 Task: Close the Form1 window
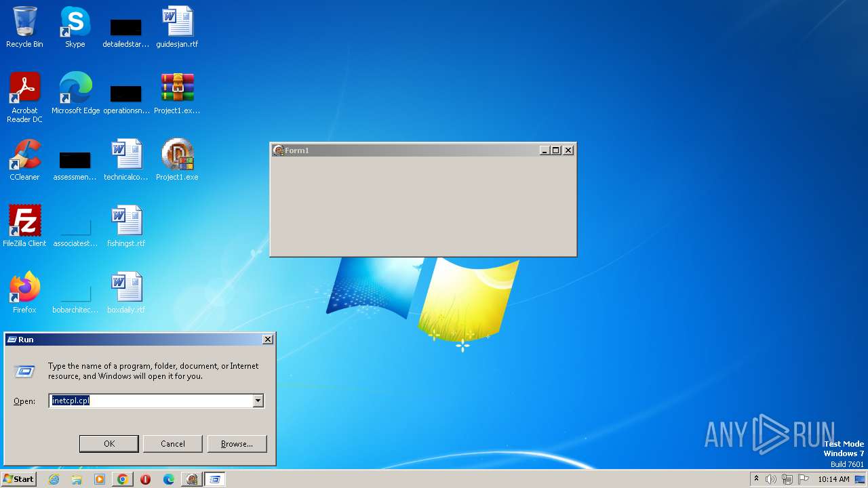[568, 150]
